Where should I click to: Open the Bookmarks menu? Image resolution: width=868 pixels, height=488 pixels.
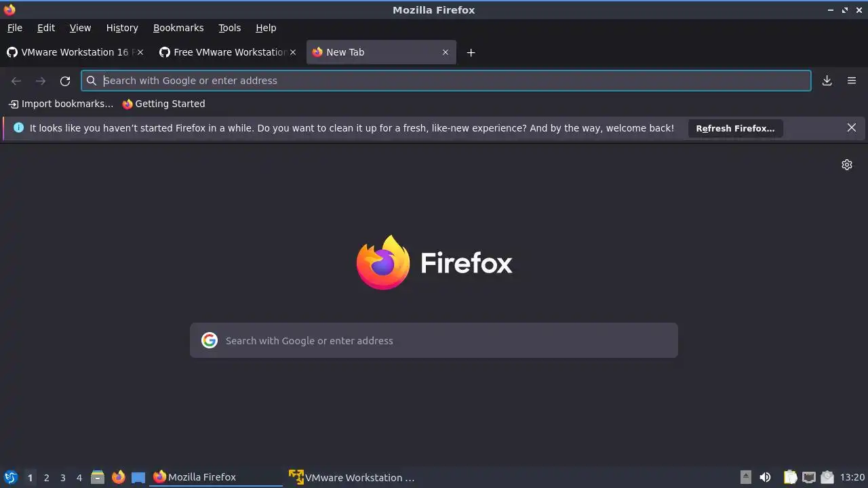[178, 28]
